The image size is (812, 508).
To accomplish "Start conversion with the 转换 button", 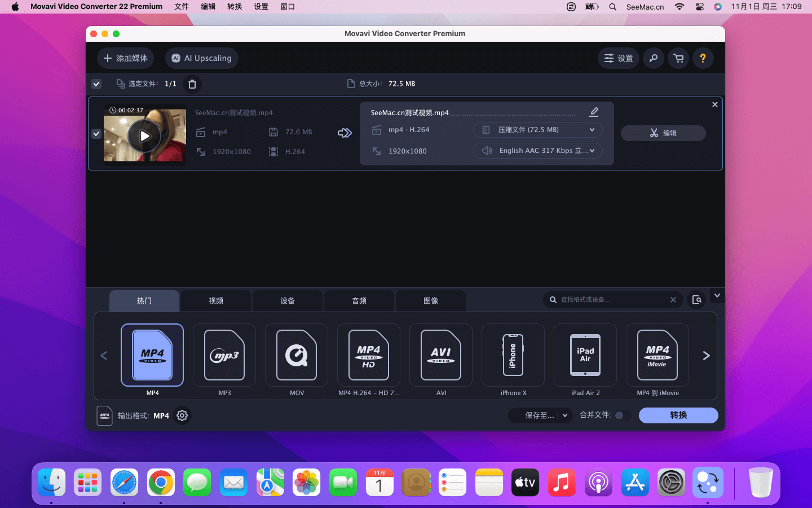I will coord(678,415).
